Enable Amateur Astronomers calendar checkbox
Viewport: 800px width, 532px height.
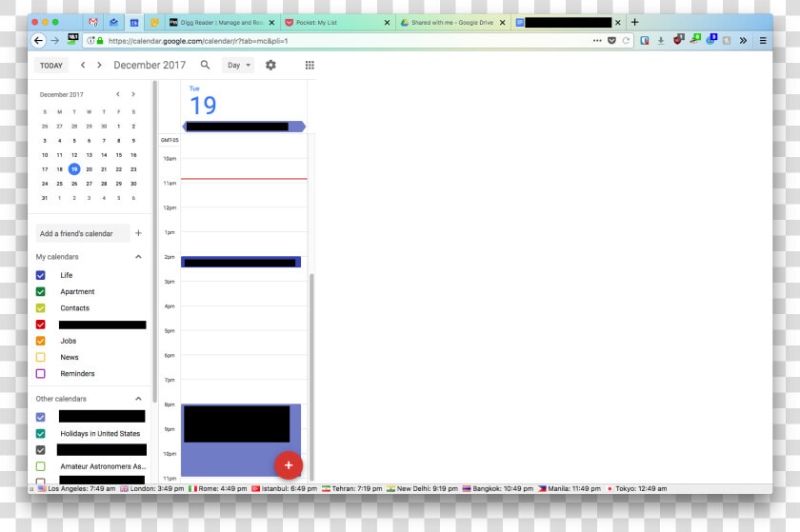[40, 465]
